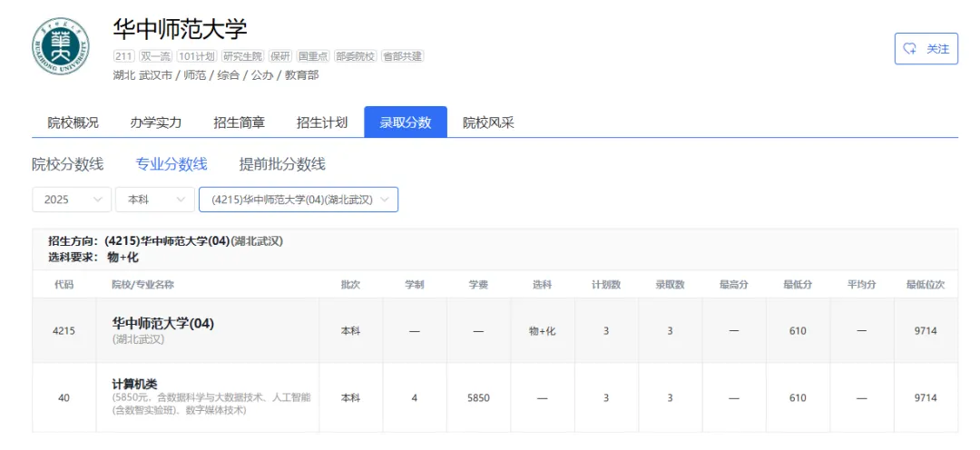The width and height of the screenshot is (980, 450).
Task: Click the 研究生院 tag
Action: coord(242,56)
